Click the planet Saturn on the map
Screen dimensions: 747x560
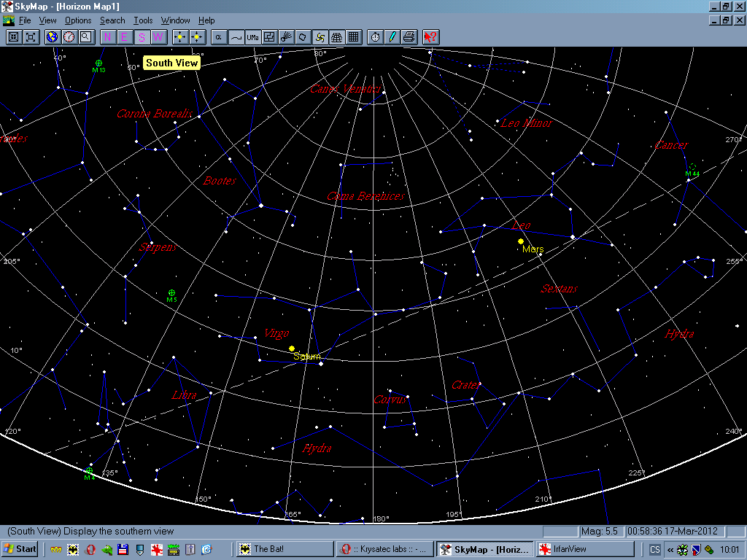click(292, 349)
